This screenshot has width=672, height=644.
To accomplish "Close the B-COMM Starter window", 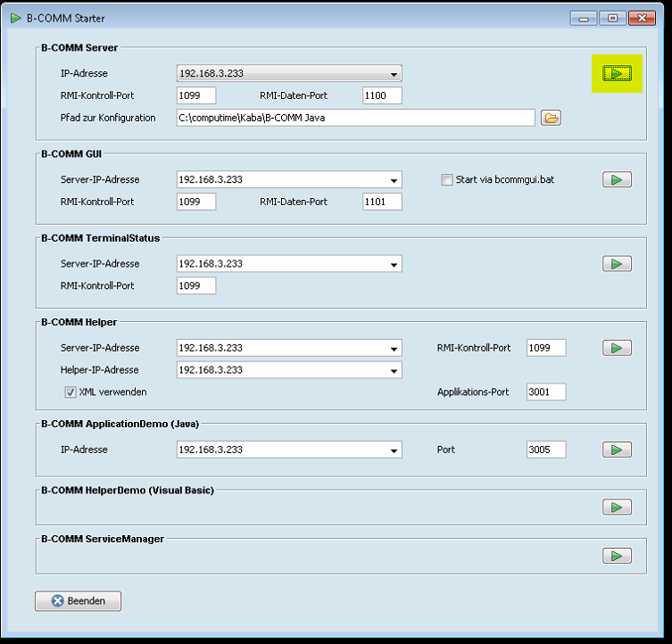I will [642, 19].
